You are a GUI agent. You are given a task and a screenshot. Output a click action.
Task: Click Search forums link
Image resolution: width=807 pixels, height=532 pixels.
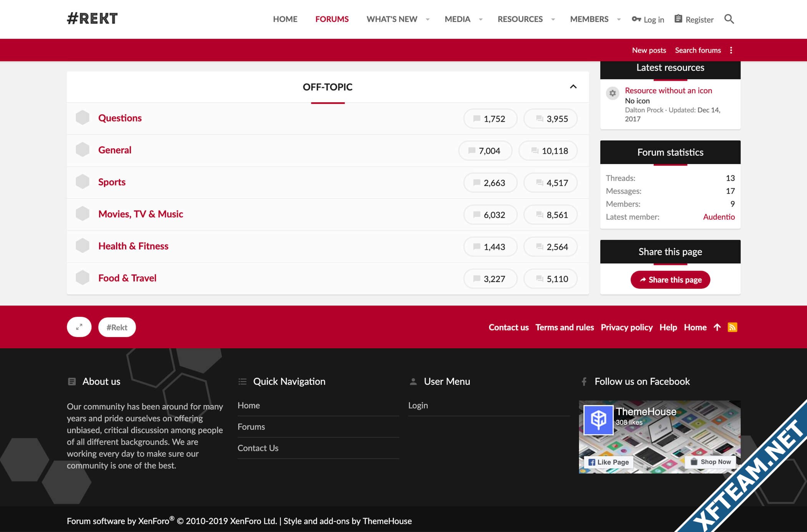(x=698, y=50)
